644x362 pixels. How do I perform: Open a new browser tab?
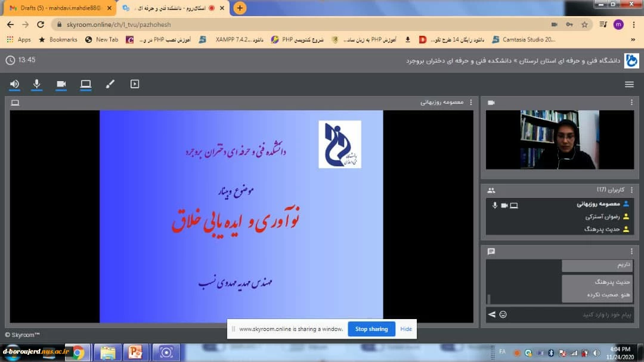tap(240, 8)
